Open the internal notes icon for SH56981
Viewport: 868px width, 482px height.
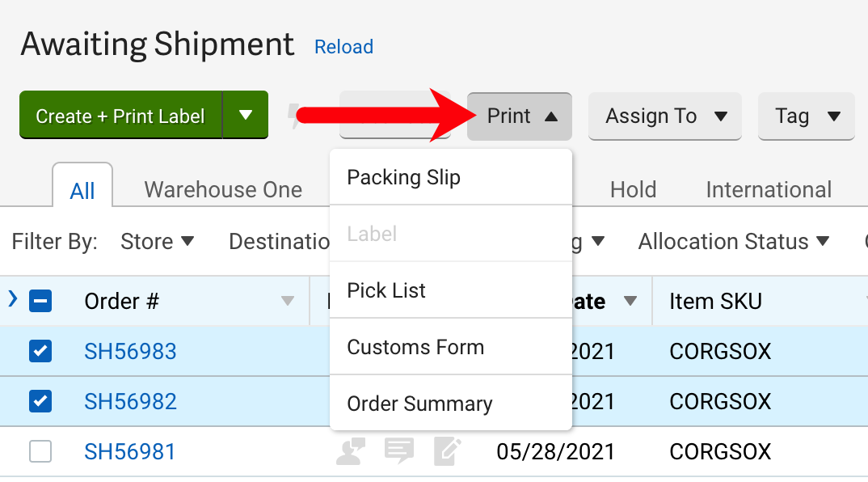click(400, 451)
